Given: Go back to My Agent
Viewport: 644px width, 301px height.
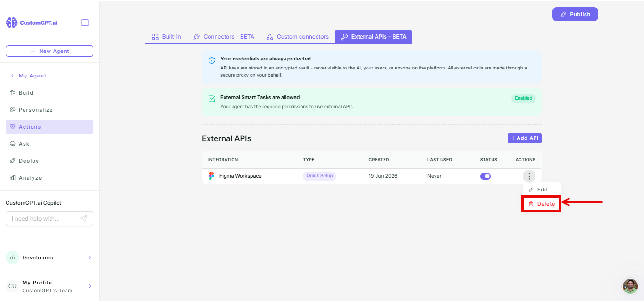Looking at the screenshot, I should click(x=29, y=76).
